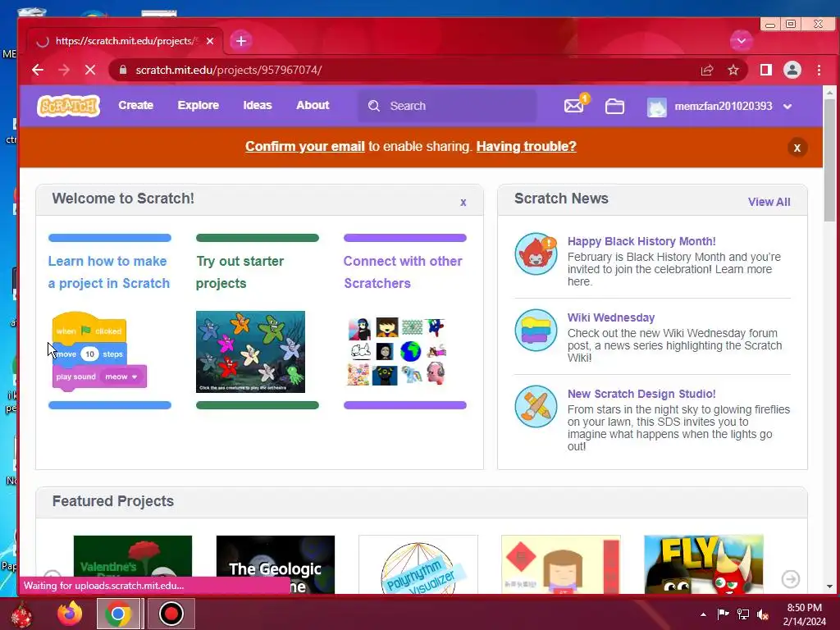The image size is (840, 630).
Task: Click the share page icon
Action: coord(706,70)
